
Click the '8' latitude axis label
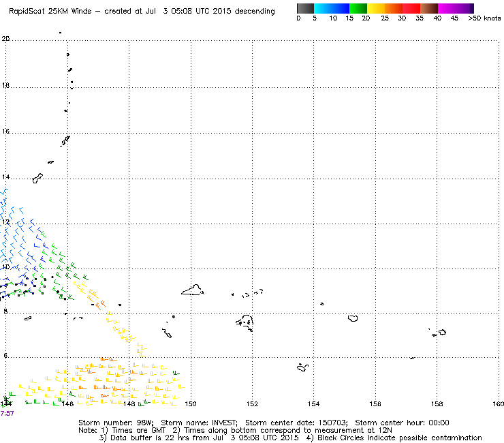point(5,311)
